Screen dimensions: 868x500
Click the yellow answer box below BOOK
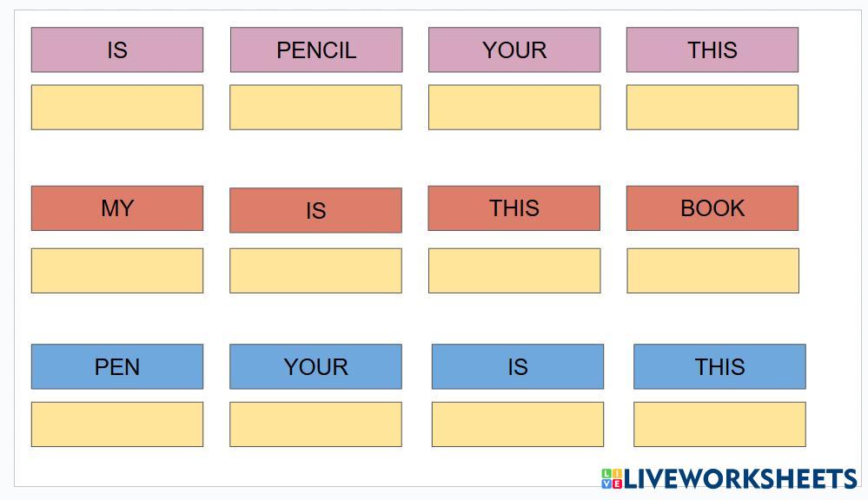712,270
